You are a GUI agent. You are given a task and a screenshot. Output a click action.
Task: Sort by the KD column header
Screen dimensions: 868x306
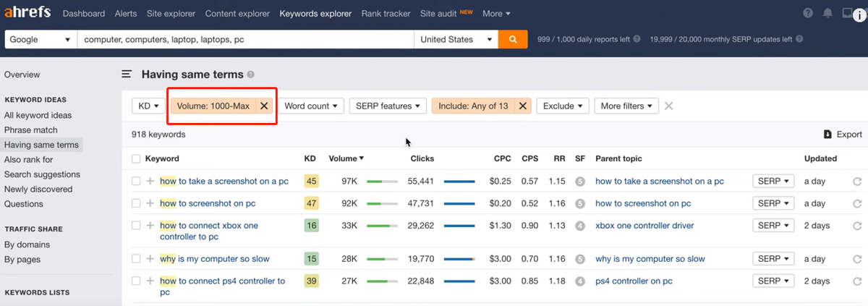coord(310,158)
